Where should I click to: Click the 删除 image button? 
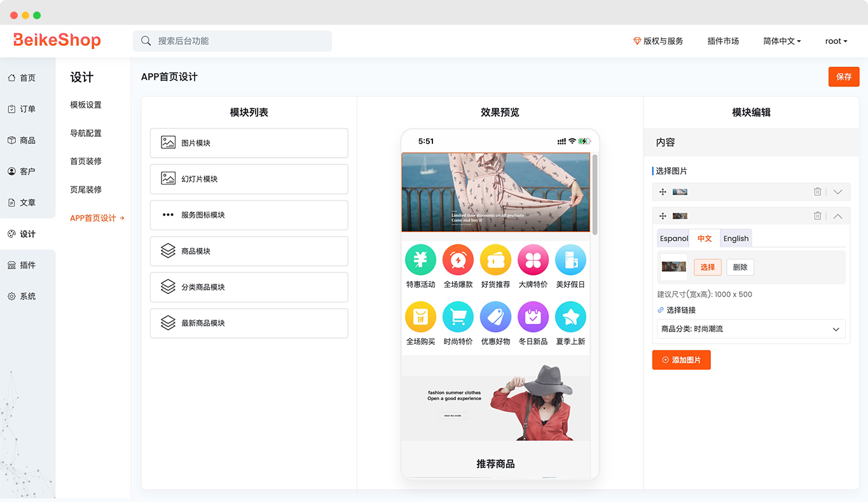740,267
